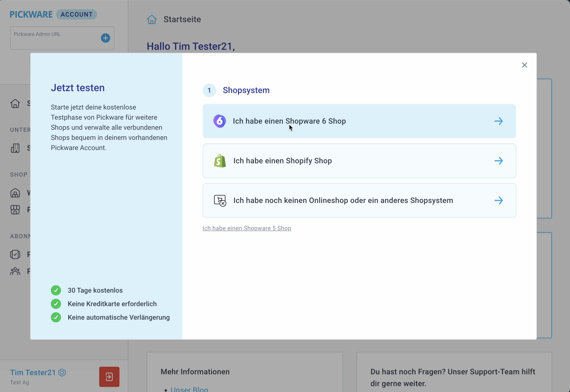Choose no Onlineshop or other Shopsystem
570x392 pixels.
coord(359,200)
